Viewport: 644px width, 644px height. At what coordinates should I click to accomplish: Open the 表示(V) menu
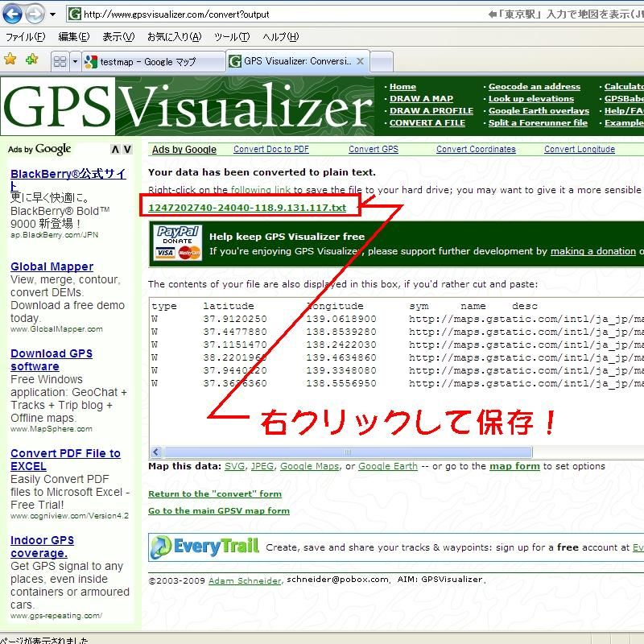coord(118,37)
